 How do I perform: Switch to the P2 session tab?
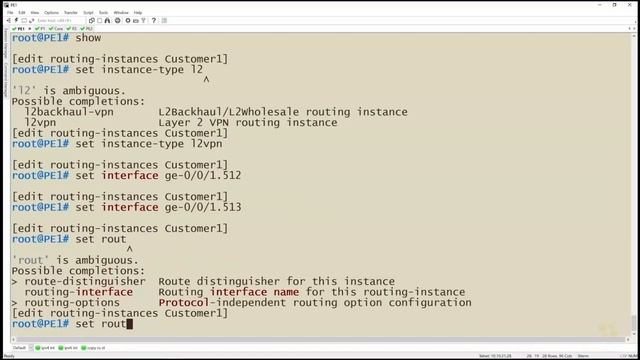(72, 29)
